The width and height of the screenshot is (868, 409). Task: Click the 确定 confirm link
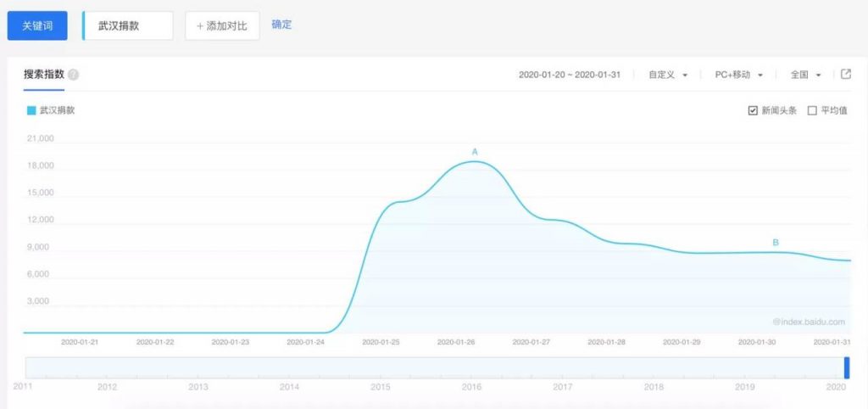[x=281, y=25]
